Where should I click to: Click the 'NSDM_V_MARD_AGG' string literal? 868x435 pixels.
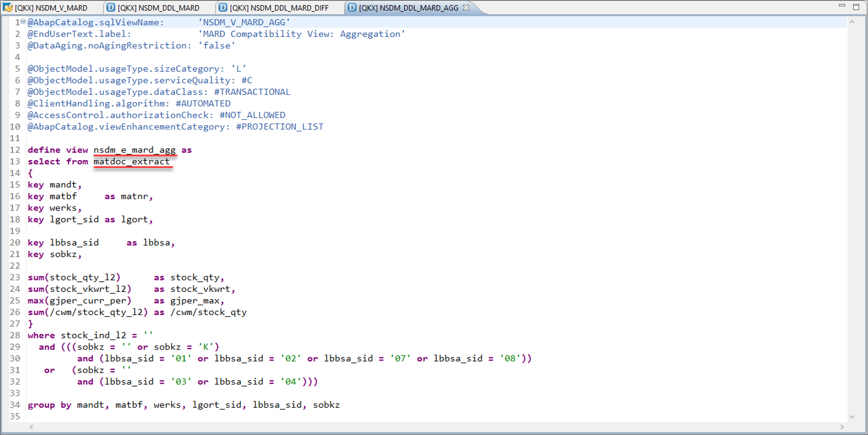(x=244, y=22)
